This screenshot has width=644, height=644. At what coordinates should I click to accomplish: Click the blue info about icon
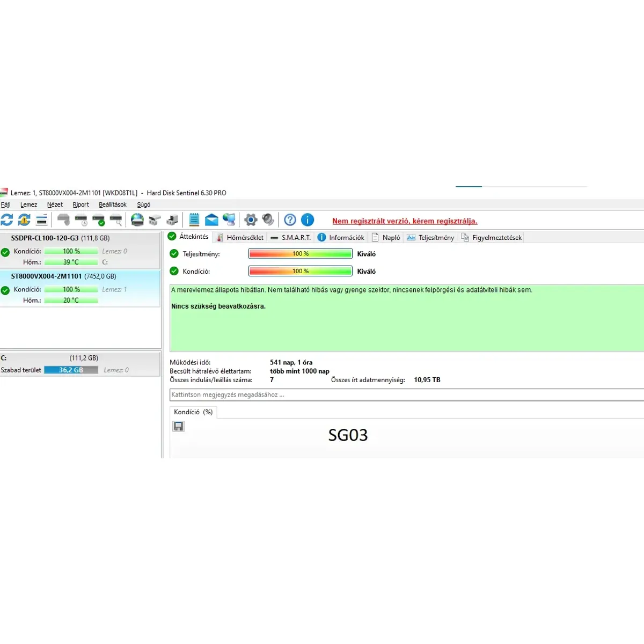pos(308,219)
